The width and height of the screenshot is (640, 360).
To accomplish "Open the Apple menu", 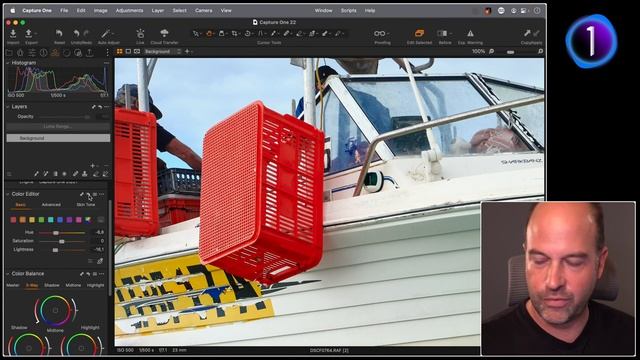I will tap(12, 11).
